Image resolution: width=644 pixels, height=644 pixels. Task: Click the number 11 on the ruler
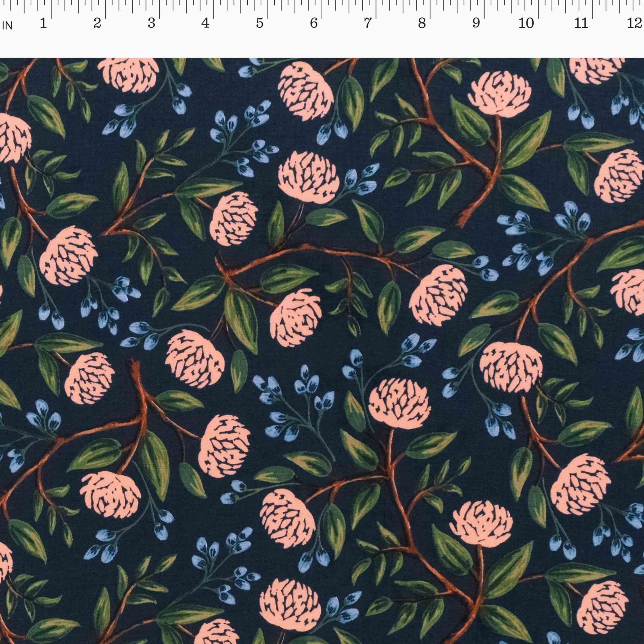tap(581, 23)
